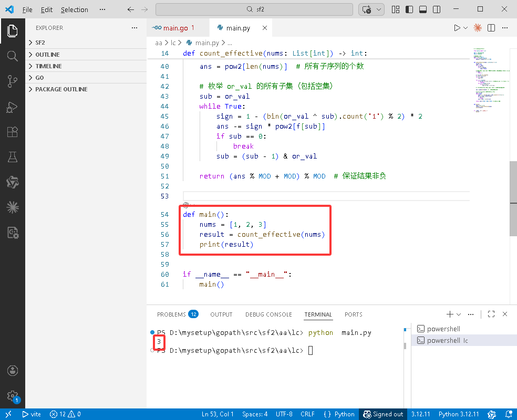Click the orange starburst icon in editor toolbar
This screenshot has width=517, height=420.
(x=478, y=28)
